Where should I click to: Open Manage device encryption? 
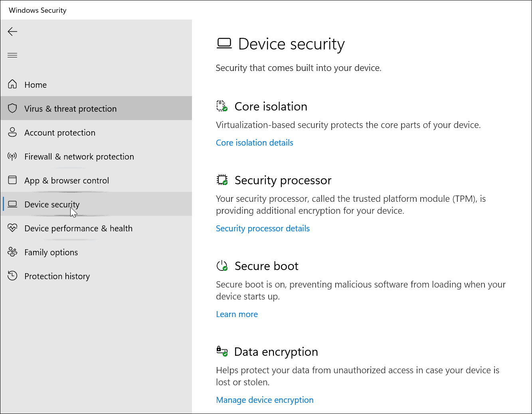[265, 400]
